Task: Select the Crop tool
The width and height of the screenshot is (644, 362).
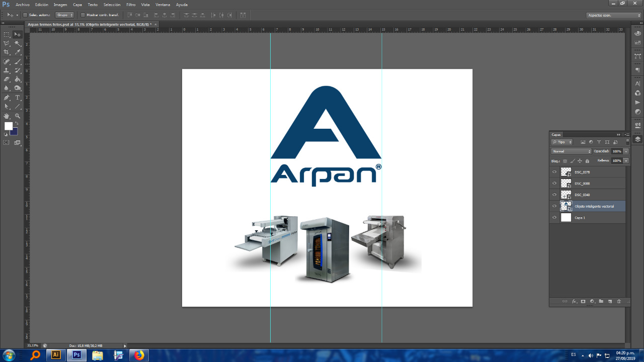Action: (x=7, y=52)
